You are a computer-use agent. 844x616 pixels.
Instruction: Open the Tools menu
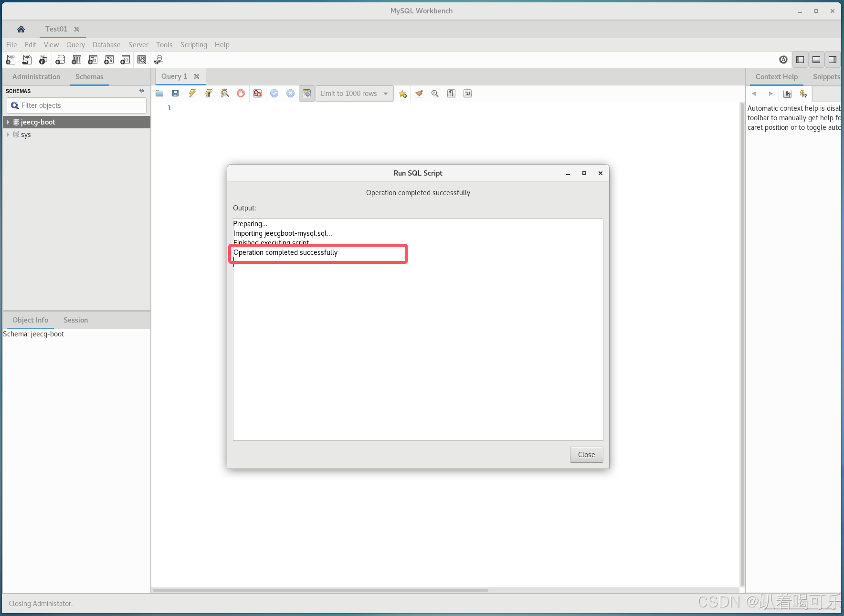tap(164, 45)
